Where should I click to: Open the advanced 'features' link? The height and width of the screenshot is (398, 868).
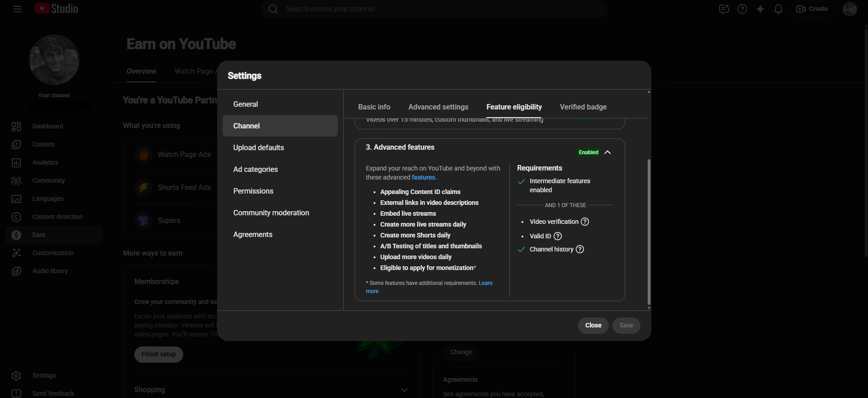tap(423, 178)
